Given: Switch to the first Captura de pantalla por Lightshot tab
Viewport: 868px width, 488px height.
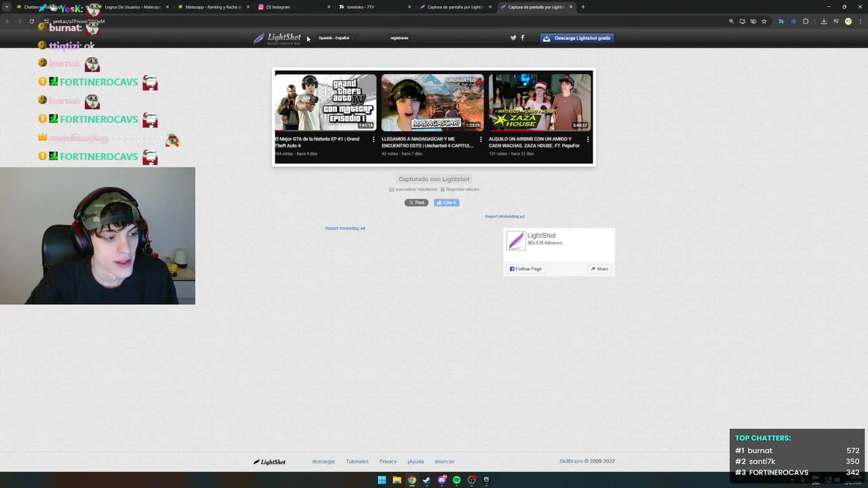Looking at the screenshot, I should click(455, 7).
